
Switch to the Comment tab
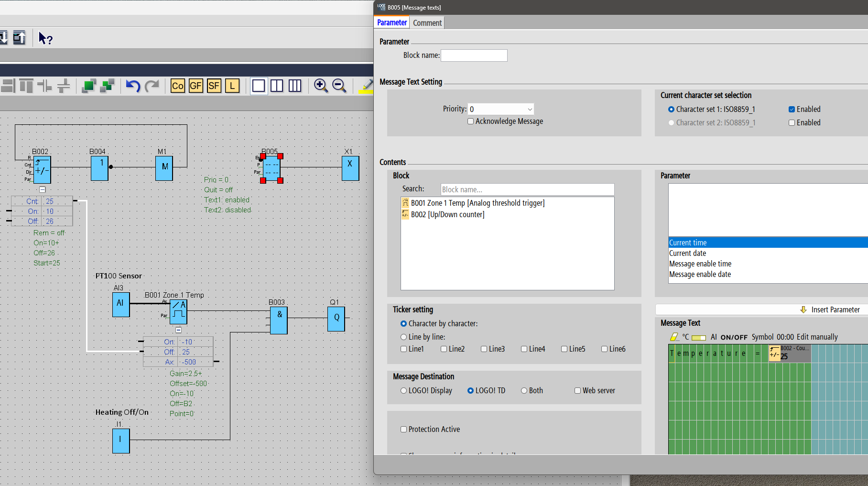(427, 23)
